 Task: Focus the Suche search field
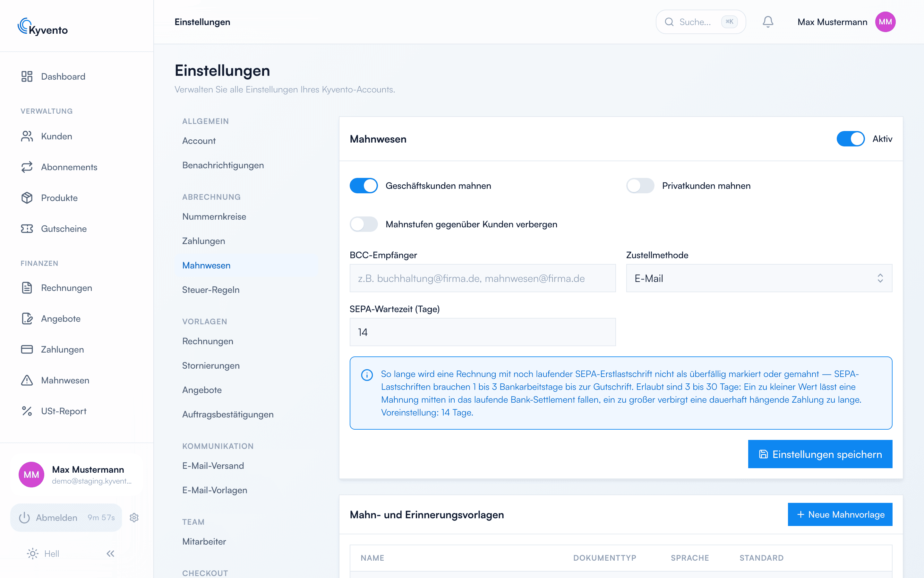[700, 22]
